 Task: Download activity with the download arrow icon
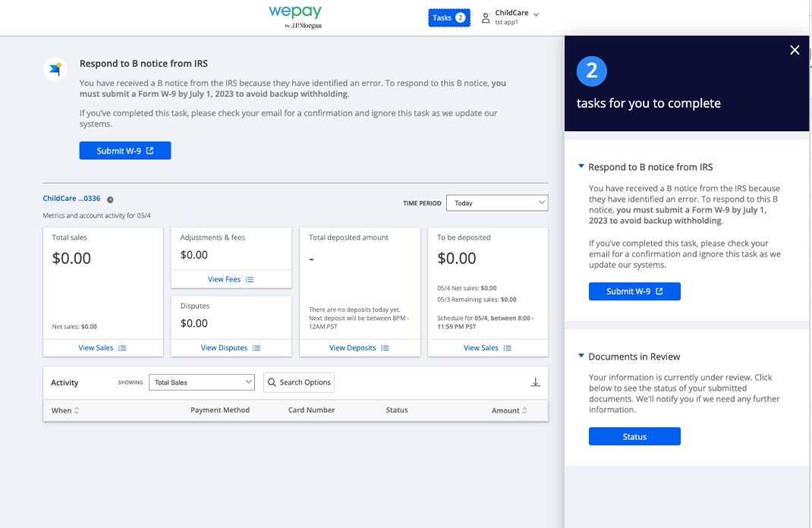pos(536,382)
